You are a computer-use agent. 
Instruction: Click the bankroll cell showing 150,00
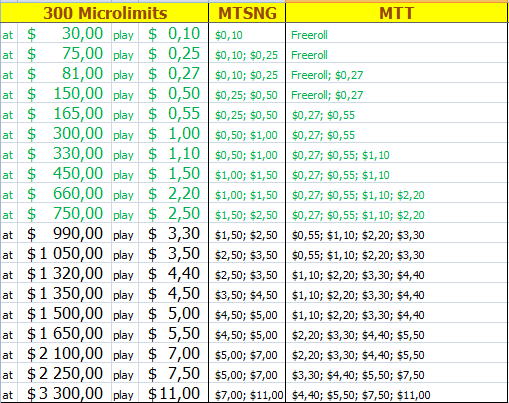point(64,93)
